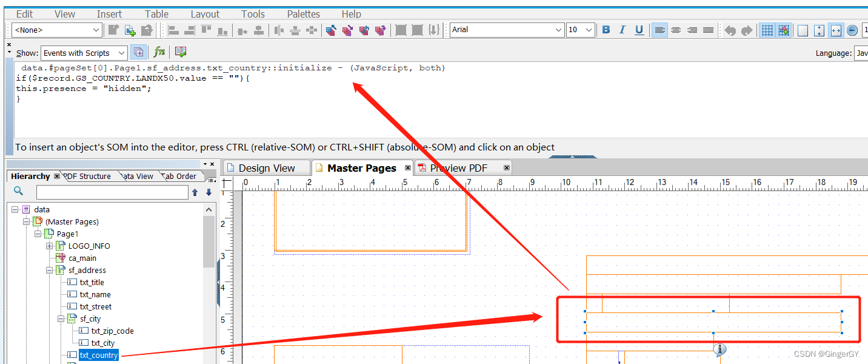Click the Redo arrow icon

(x=747, y=29)
